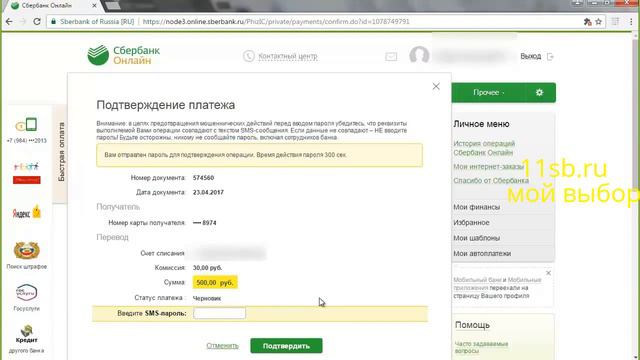Close the Сбербанк Онлайн browser tab
Image resolution: width=640 pixels, height=360 pixels.
point(94,6)
